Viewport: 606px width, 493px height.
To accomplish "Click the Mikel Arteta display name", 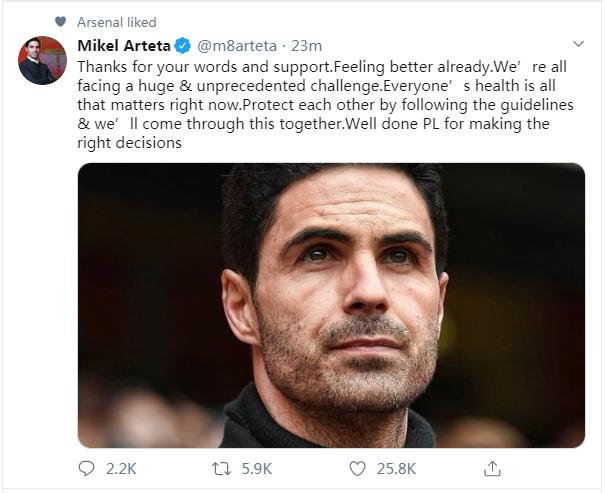I will coord(123,45).
